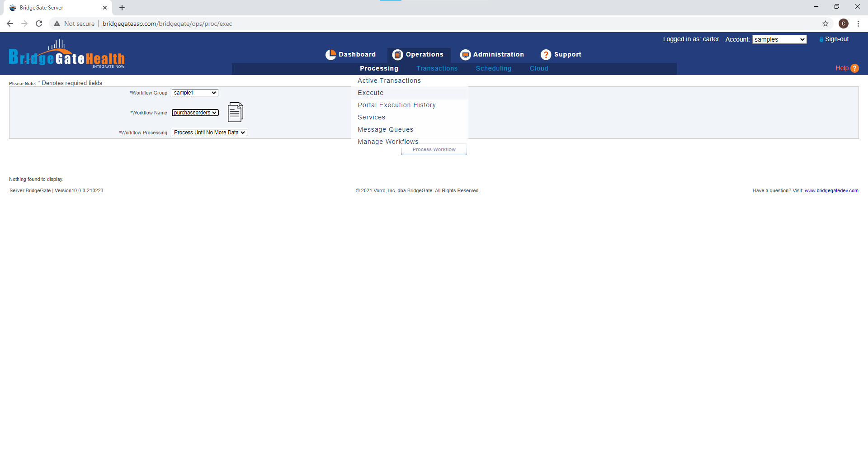Click the orange Help question icon
Image resolution: width=868 pixels, height=460 pixels.
tap(854, 68)
